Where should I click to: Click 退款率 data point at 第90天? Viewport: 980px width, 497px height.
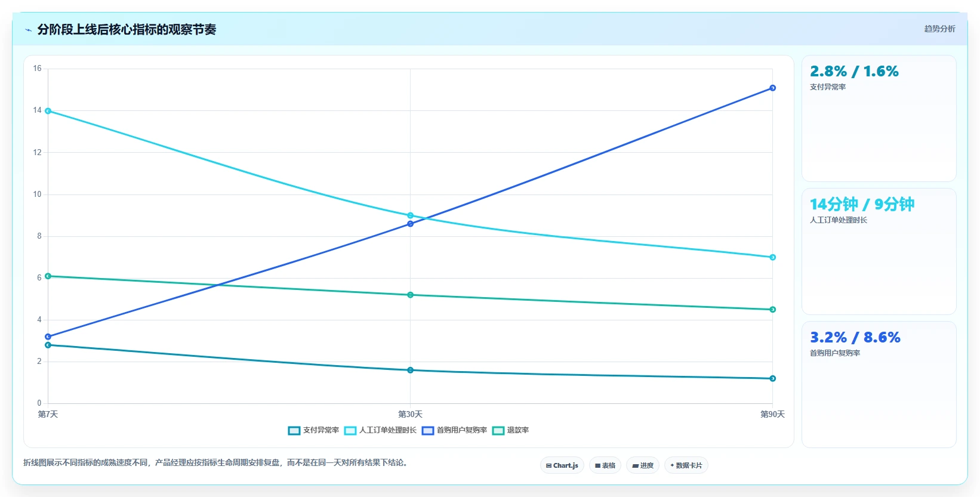point(772,310)
